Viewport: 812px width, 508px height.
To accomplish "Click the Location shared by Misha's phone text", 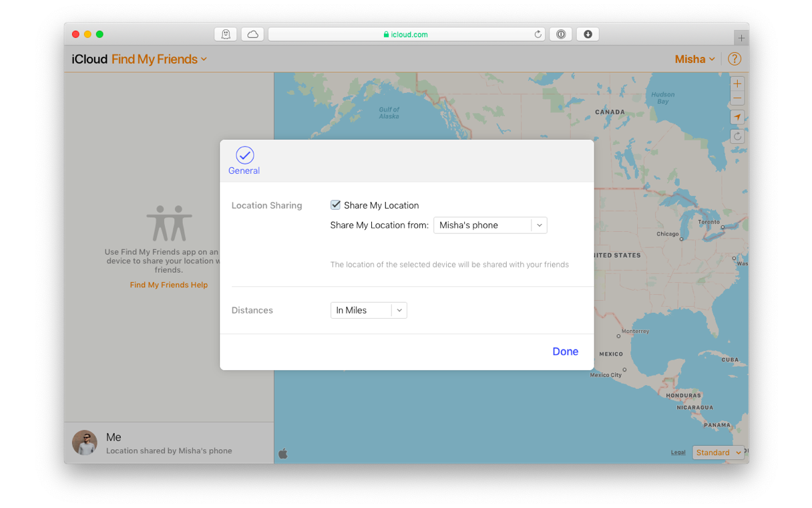I will (169, 451).
